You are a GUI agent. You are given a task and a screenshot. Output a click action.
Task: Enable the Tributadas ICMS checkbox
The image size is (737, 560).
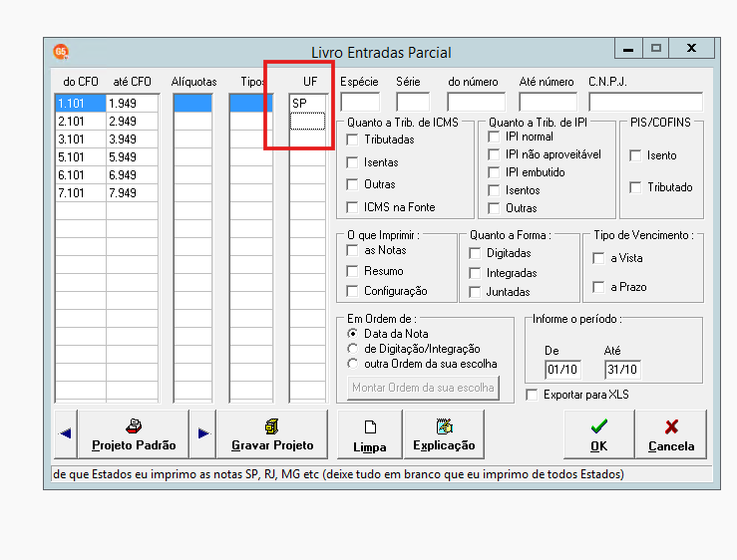point(352,140)
